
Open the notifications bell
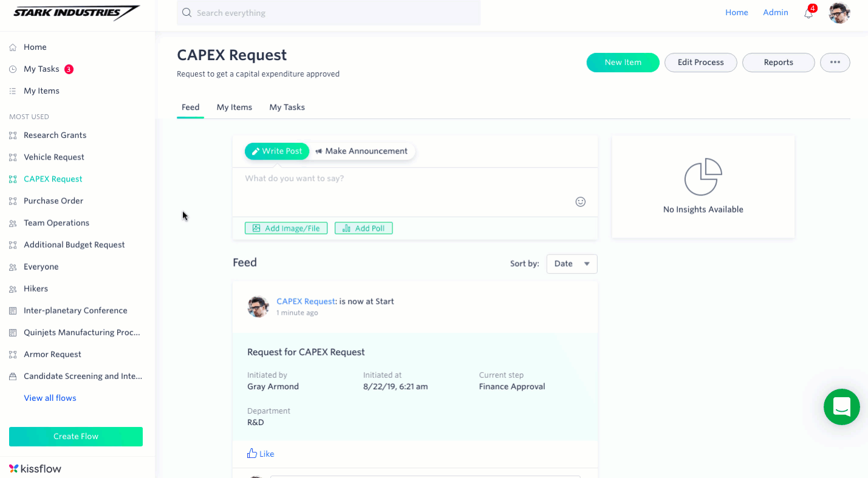808,13
